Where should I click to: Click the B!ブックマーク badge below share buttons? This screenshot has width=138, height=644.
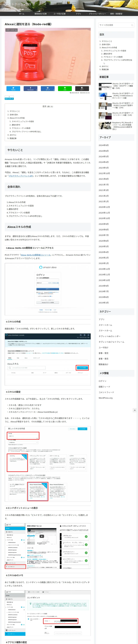click(x=9, y=98)
